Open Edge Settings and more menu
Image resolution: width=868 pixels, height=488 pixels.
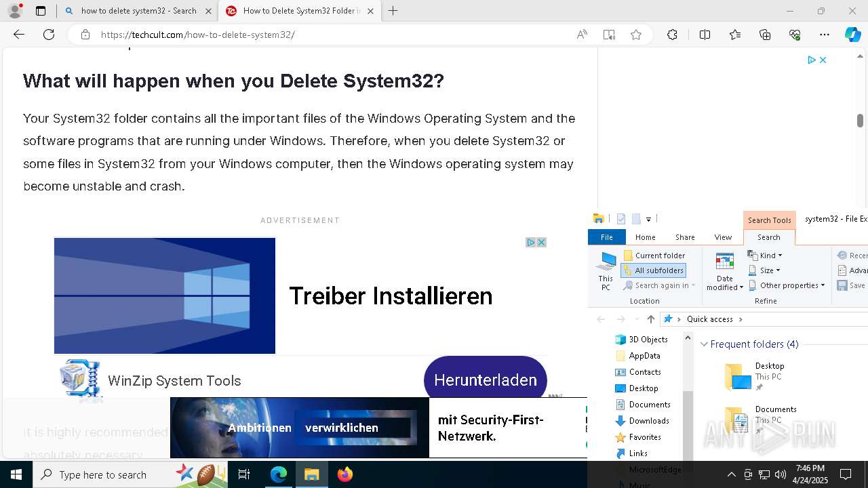[x=825, y=35]
